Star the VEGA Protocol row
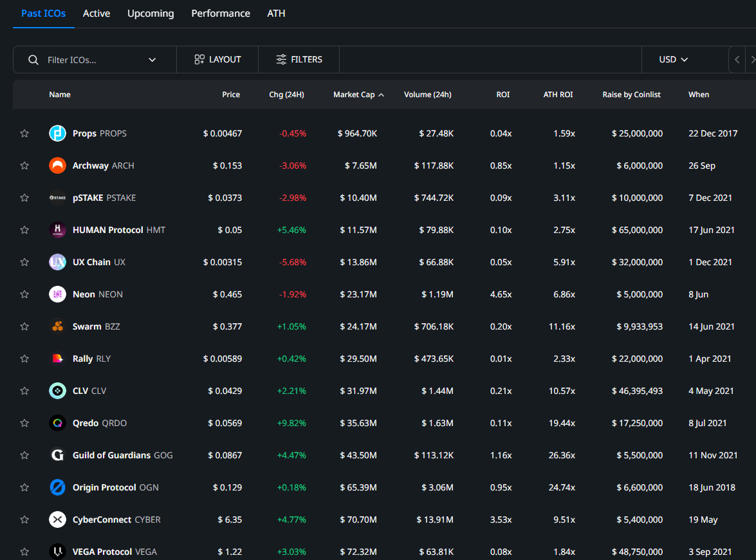The image size is (756, 560). [24, 552]
